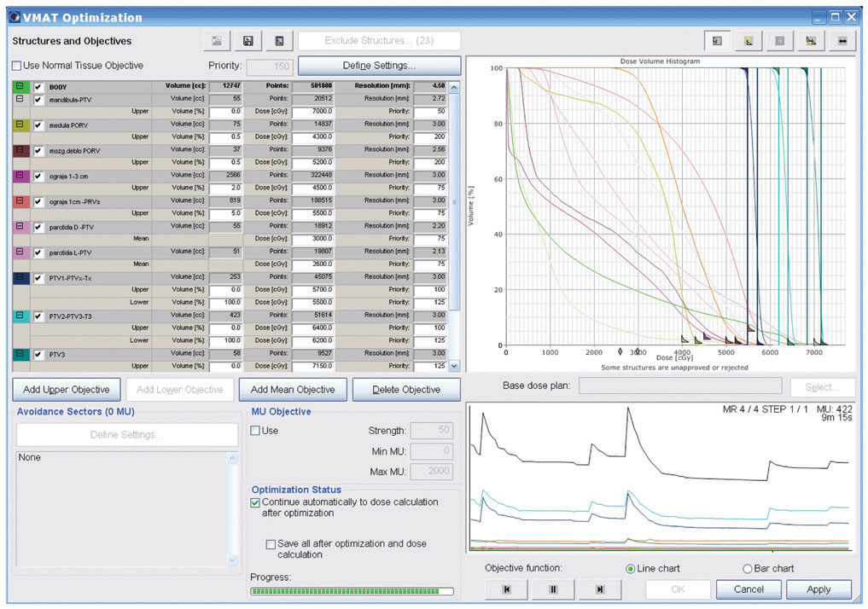Click the PTV1-PTVx-Tx lower dose field 5500.0
The height and width of the screenshot is (609, 868).
pyautogui.click(x=312, y=303)
